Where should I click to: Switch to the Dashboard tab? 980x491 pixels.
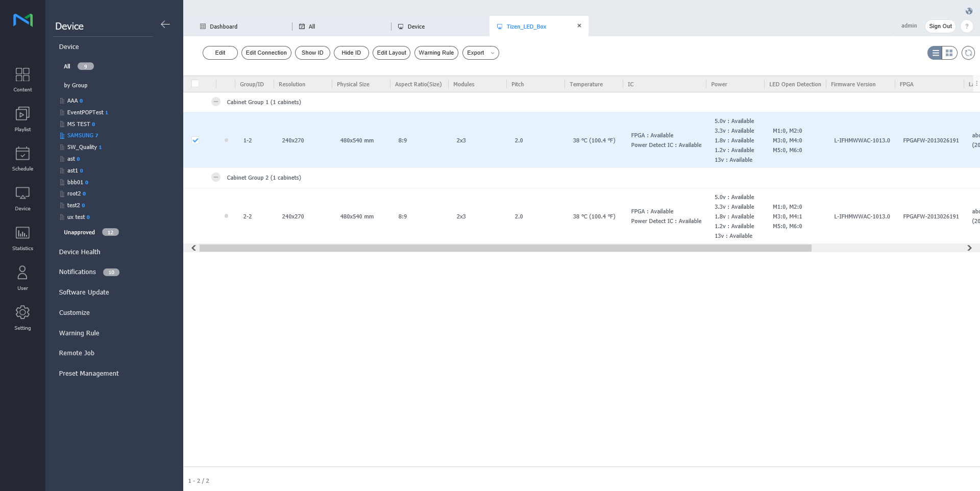pos(224,27)
